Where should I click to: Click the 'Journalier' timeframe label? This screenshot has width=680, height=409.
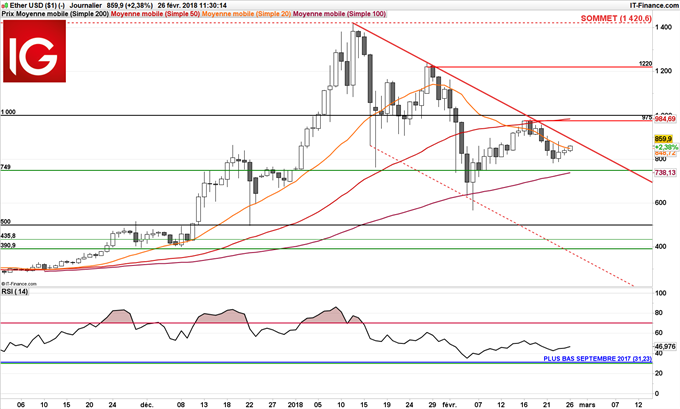(x=85, y=6)
